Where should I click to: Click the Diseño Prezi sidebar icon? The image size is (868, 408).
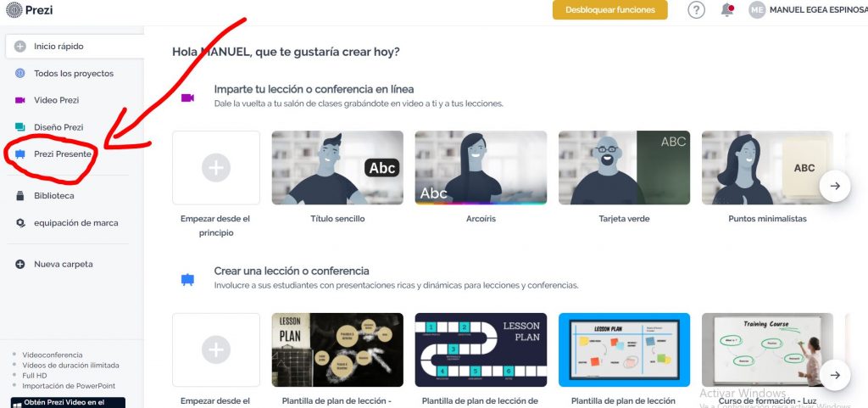[20, 127]
